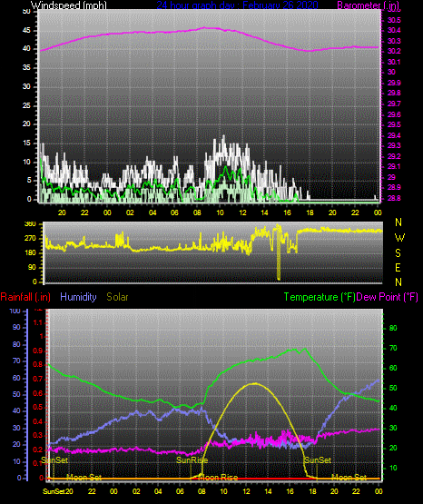Screen dimensions: 423x504
Task: Click the Windspeed (mph) axis title
Action: [68, 5]
